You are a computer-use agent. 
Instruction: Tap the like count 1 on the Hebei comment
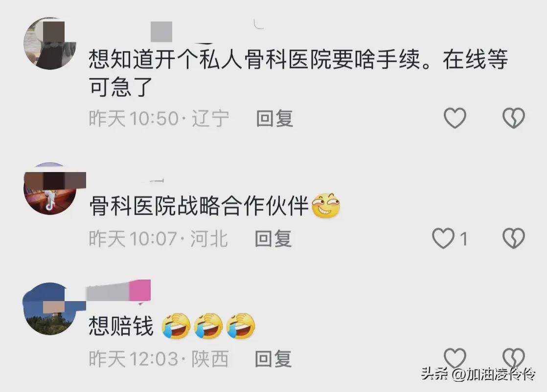tap(463, 239)
